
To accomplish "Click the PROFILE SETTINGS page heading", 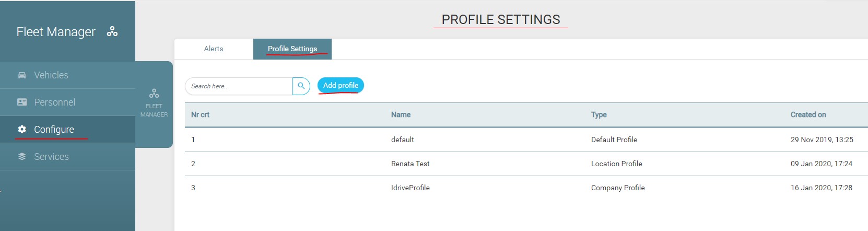I will (x=501, y=19).
